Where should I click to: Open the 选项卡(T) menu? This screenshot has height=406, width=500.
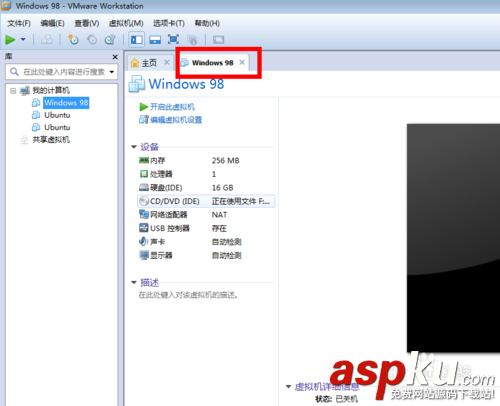point(169,23)
